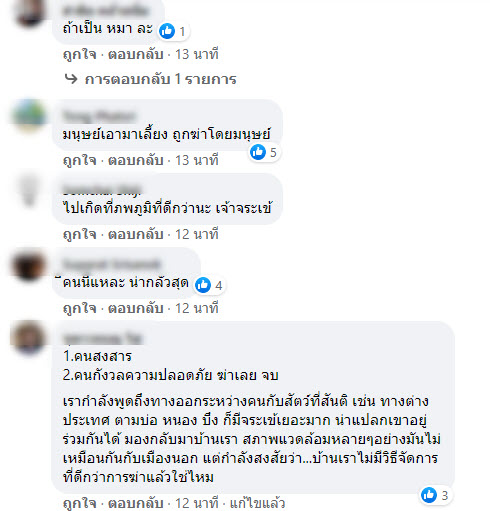Like the 'ไปเกิดที่ภพภูมิที่ดีกว่านะ' comment
The width and height of the screenshot is (490, 511).
[x=80, y=234]
